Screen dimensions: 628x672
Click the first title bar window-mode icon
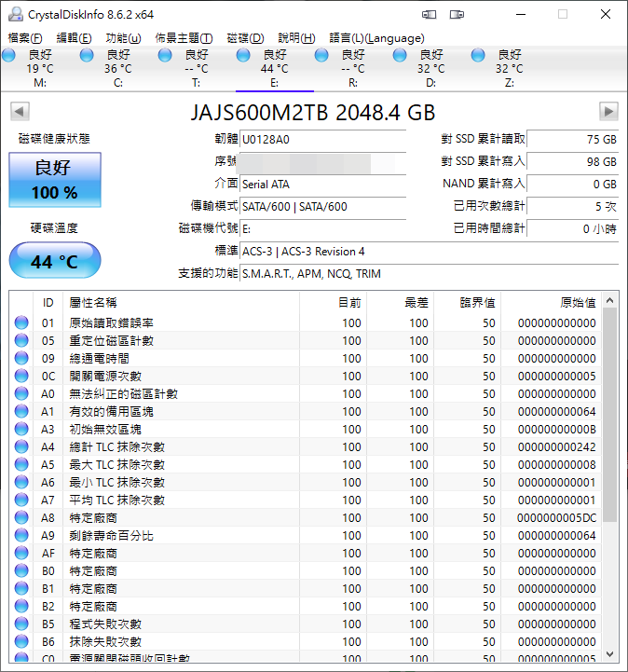pos(429,15)
